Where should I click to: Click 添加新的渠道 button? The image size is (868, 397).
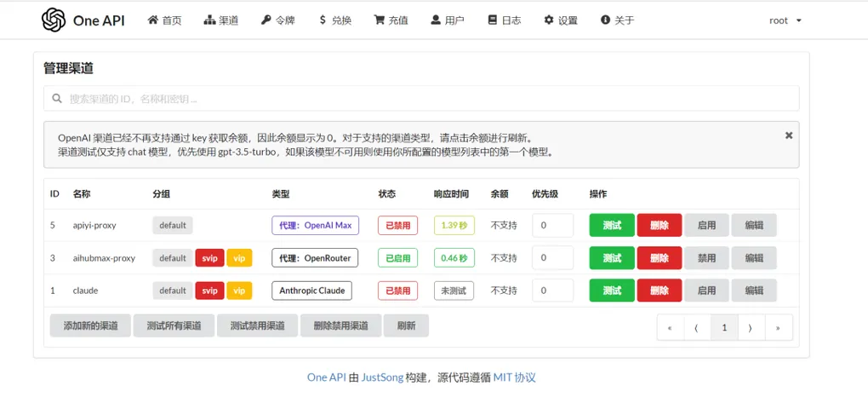(x=91, y=326)
